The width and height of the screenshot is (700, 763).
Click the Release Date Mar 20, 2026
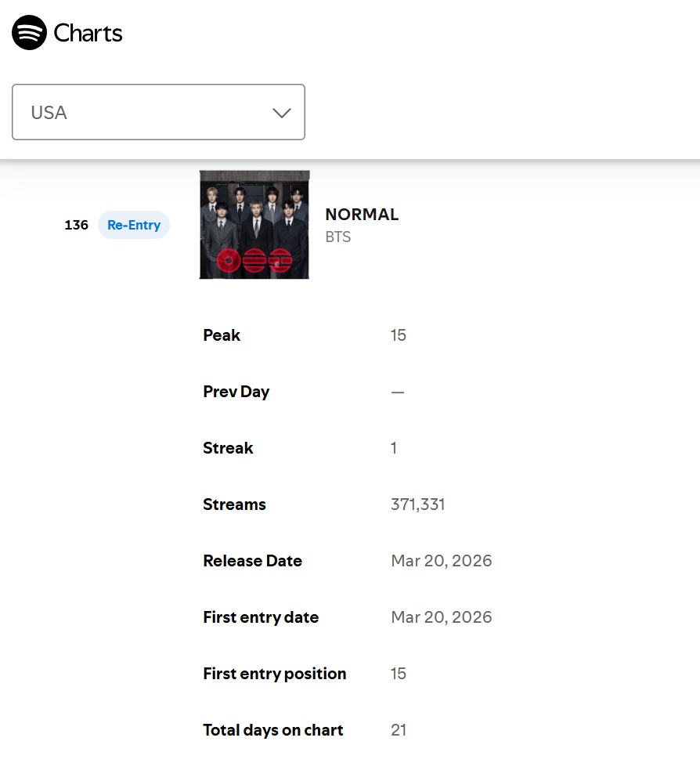(441, 561)
